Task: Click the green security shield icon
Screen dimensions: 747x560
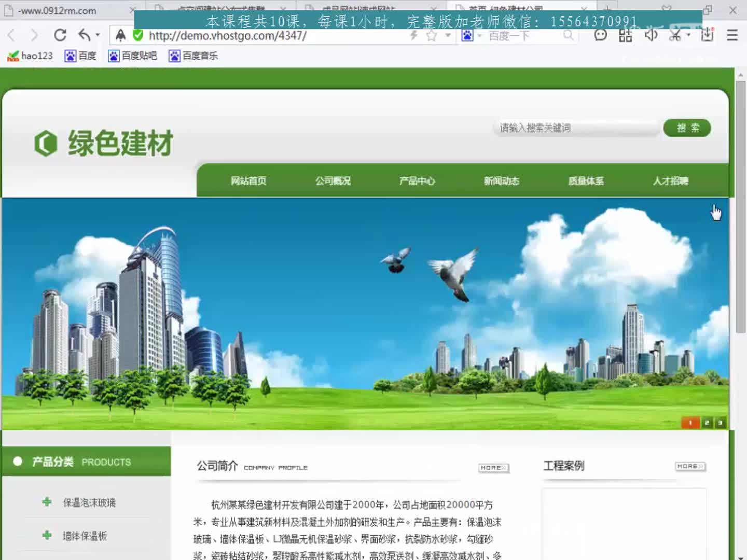Action: (x=138, y=35)
